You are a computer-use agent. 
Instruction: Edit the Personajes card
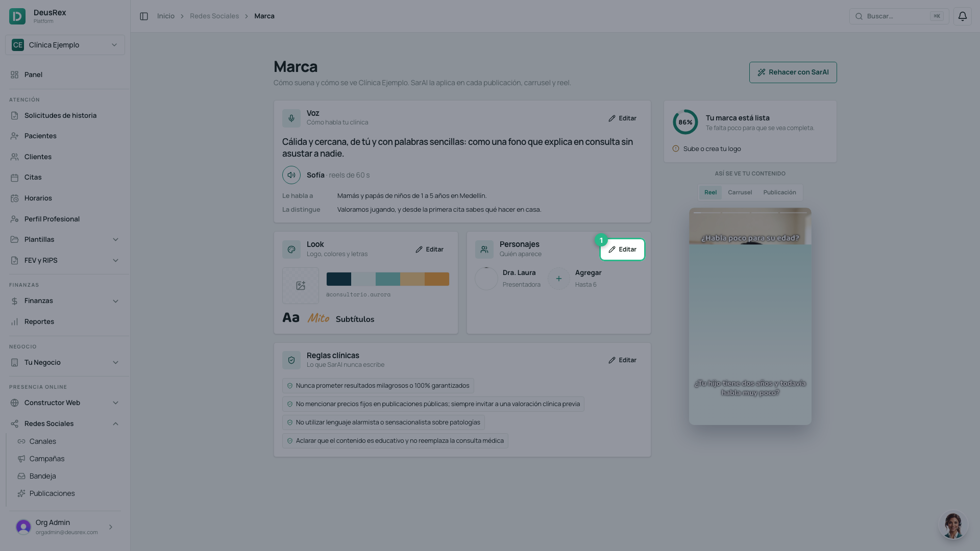tap(622, 249)
